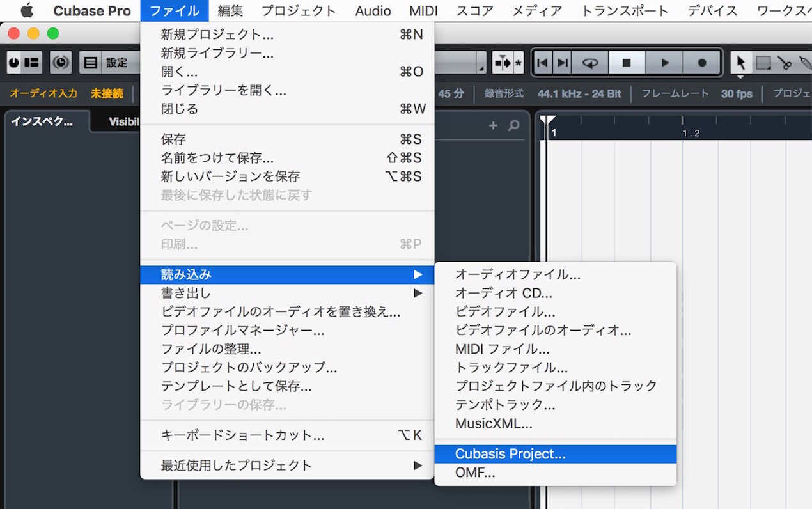Choose 新しいバージョンを保存 menu item
812x509 pixels.
pyautogui.click(x=287, y=176)
